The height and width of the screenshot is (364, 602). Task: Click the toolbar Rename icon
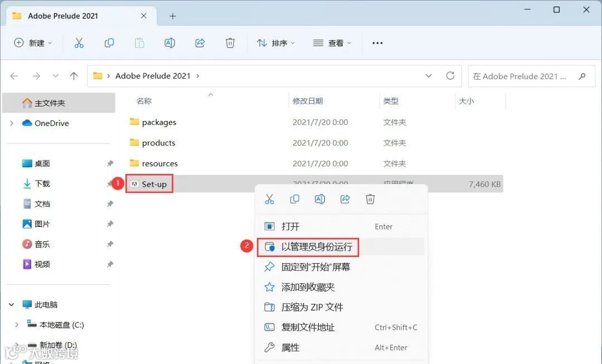click(169, 42)
